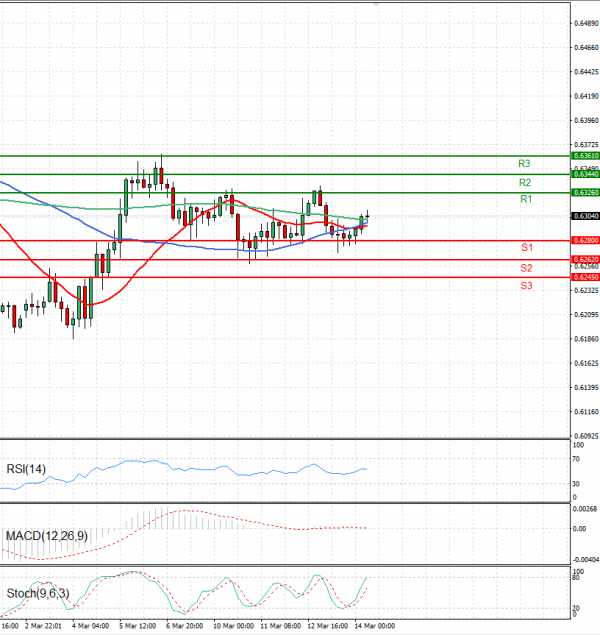This screenshot has height=635, width=600.
Task: Select the S3 support line label
Action: 525,286
